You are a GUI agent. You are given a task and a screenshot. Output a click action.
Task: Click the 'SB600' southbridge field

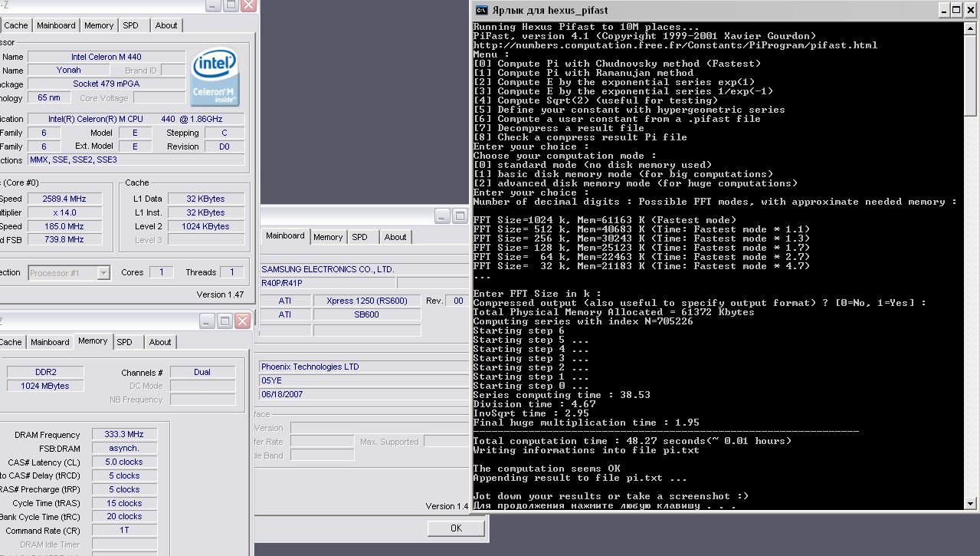(366, 314)
